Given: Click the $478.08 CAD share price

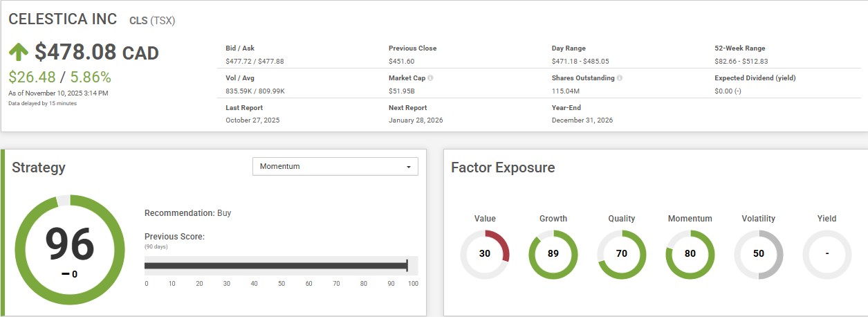Looking at the screenshot, I should (x=97, y=53).
